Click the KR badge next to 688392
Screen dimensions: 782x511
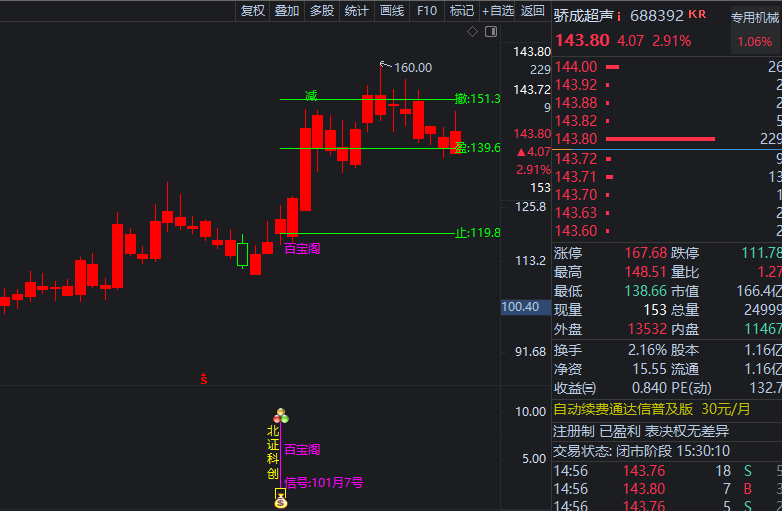pyautogui.click(x=697, y=15)
